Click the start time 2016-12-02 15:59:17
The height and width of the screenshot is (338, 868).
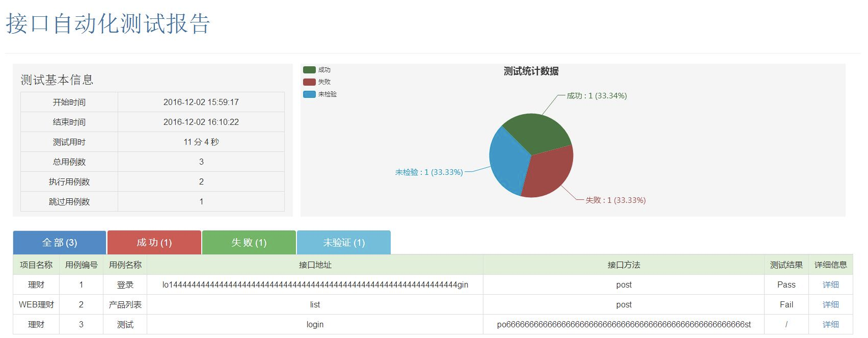tap(201, 102)
